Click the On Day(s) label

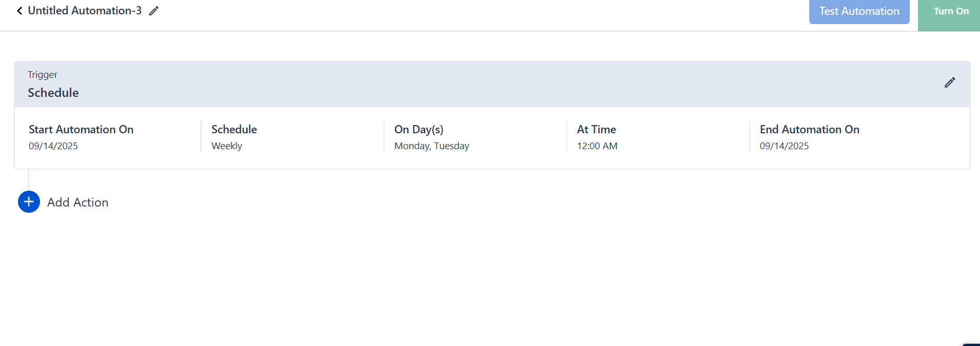coord(418,130)
